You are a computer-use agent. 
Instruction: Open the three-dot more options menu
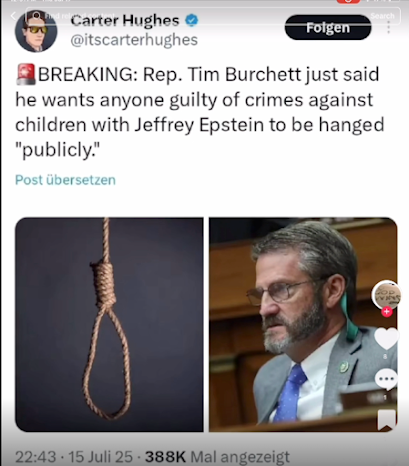[x=388, y=27]
